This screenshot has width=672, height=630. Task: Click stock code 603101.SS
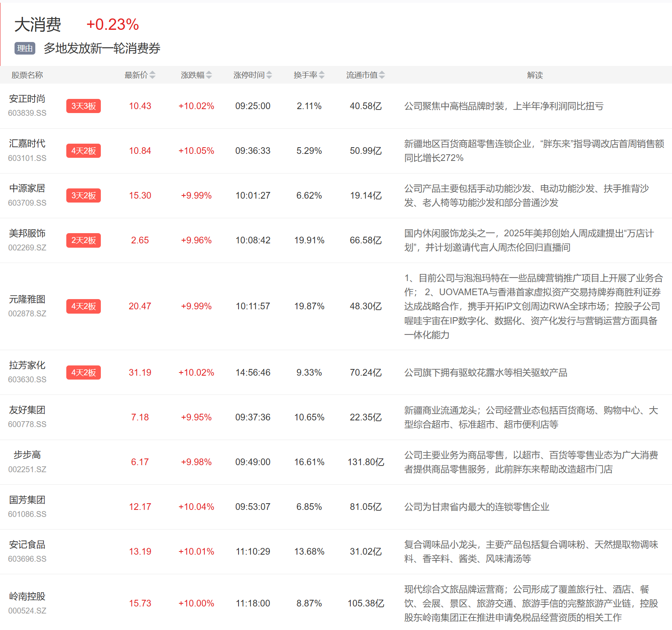[x=27, y=158]
